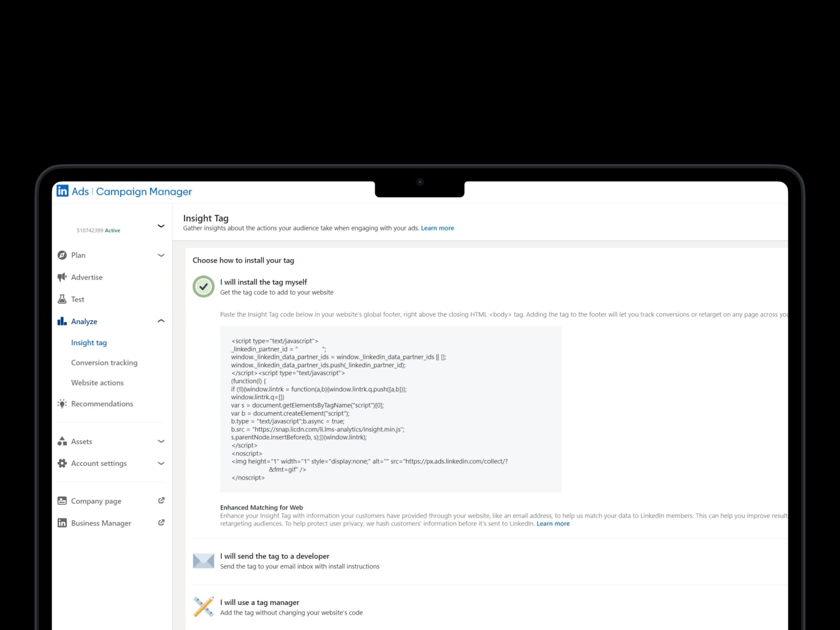Image resolution: width=840 pixels, height=630 pixels.
Task: Choose I will send the tag to a developer
Action: (275, 556)
